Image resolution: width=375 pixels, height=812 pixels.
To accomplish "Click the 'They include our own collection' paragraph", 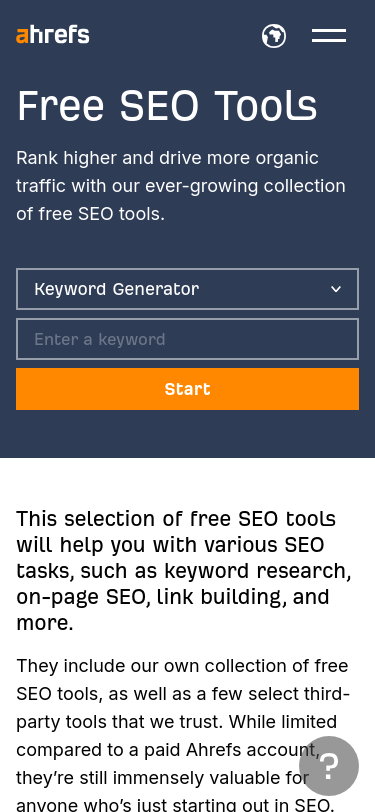I will pyautogui.click(x=183, y=734).
